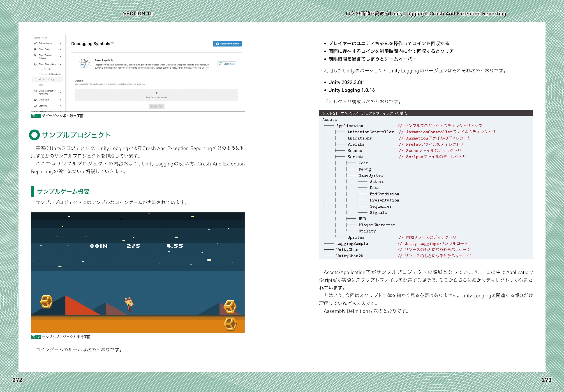This screenshot has width=564, height=392.
Task: Click the greyed Upload file button
Action: 156,107
